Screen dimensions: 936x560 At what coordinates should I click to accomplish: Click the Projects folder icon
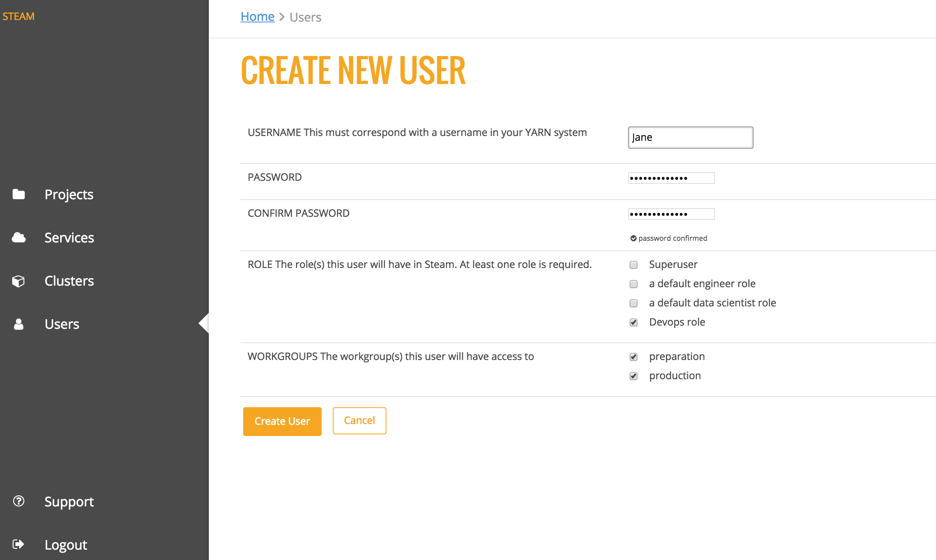[x=18, y=194]
